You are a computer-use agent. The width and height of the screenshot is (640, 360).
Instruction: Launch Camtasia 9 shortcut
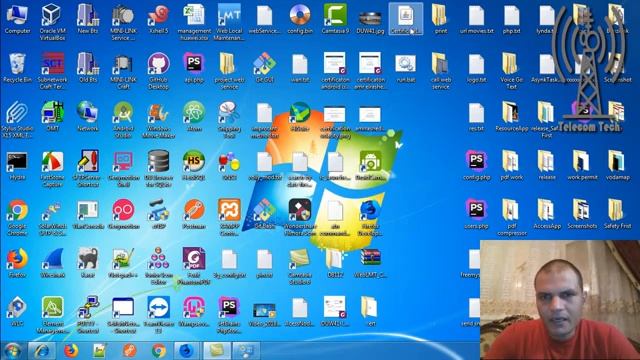coord(335,20)
